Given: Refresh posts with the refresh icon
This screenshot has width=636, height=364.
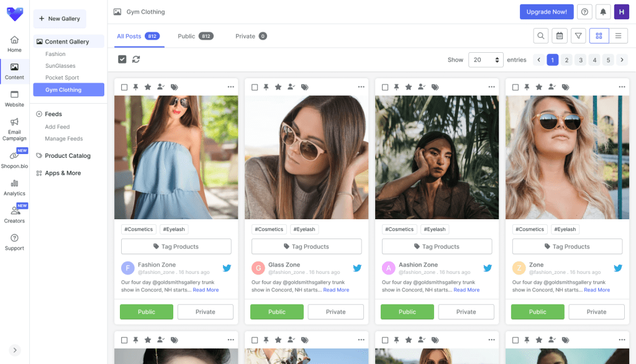Looking at the screenshot, I should tap(136, 60).
